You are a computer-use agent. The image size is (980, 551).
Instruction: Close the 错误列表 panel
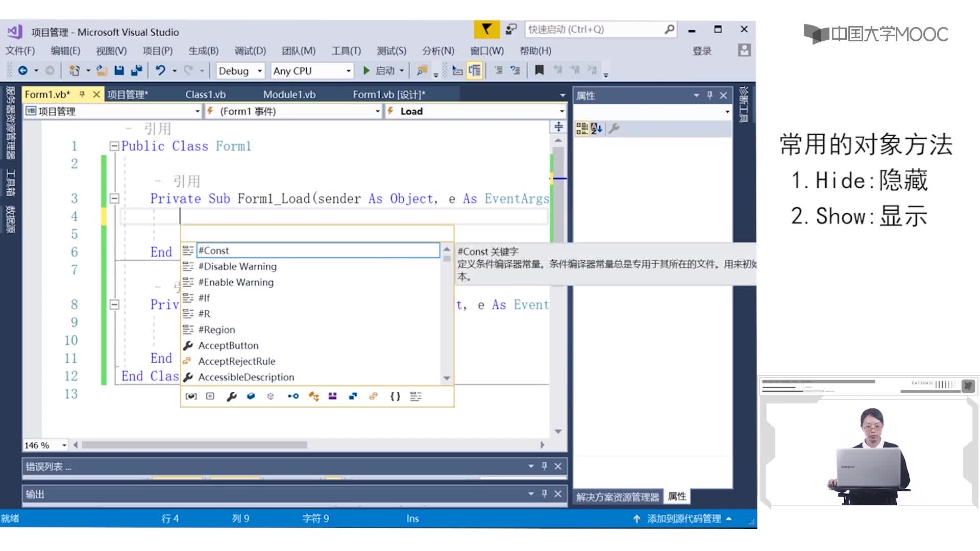[x=558, y=466]
